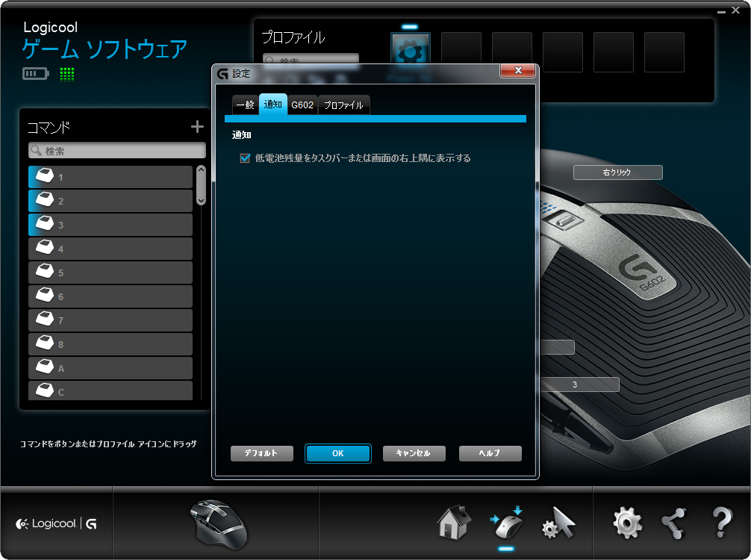Image resolution: width=751 pixels, height=560 pixels.
Task: Switch to the 一般 tab
Action: [245, 105]
